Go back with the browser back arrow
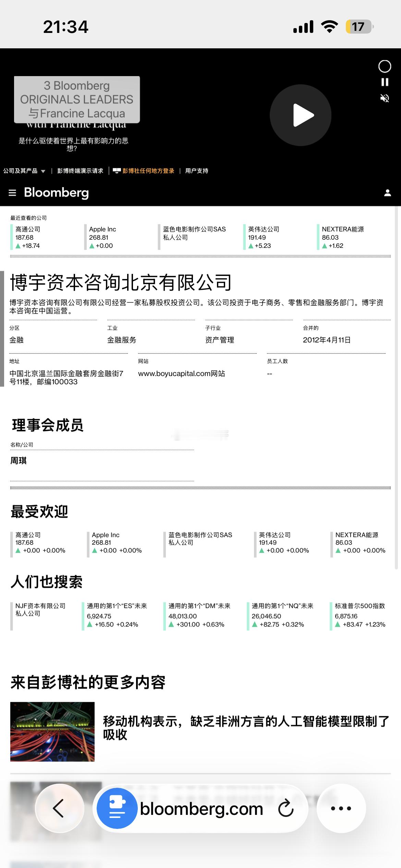The image size is (401, 868). 60,808
